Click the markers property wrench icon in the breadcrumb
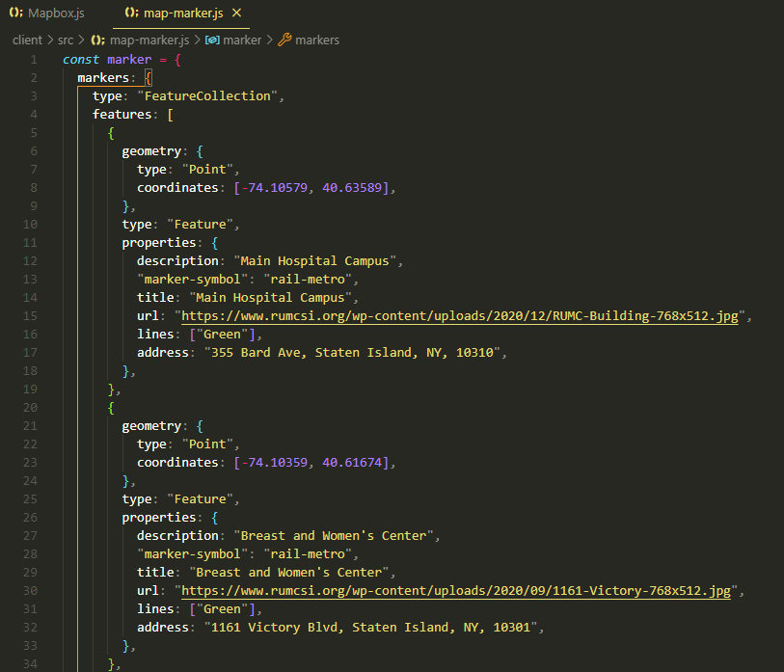 click(286, 40)
